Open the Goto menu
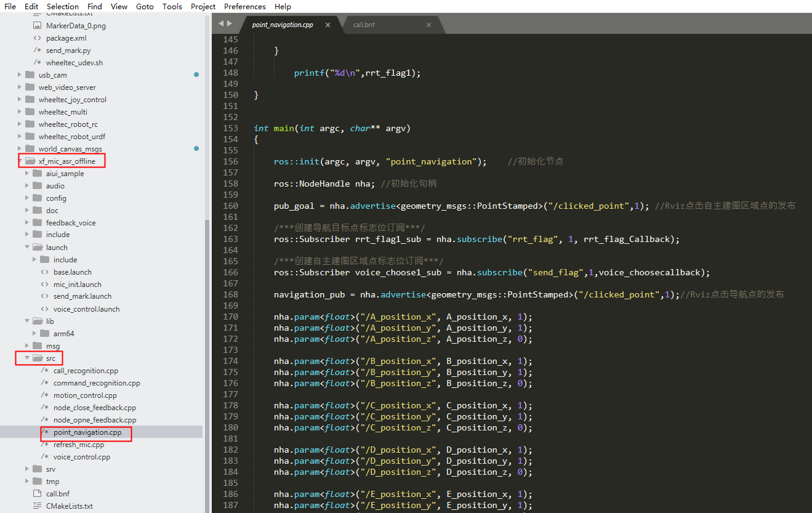 pyautogui.click(x=145, y=6)
